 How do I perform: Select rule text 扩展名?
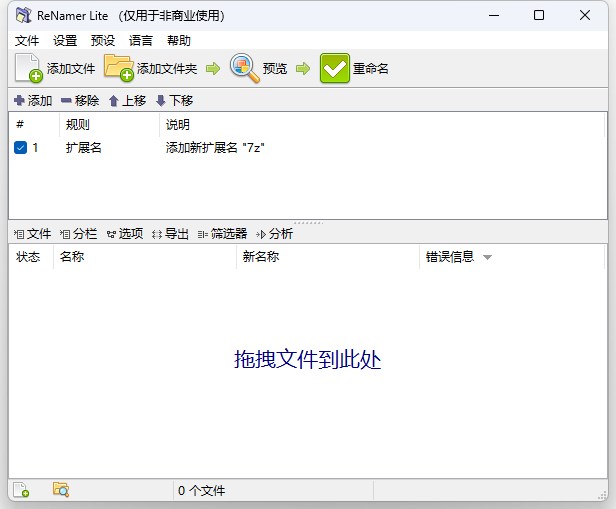tap(84, 148)
